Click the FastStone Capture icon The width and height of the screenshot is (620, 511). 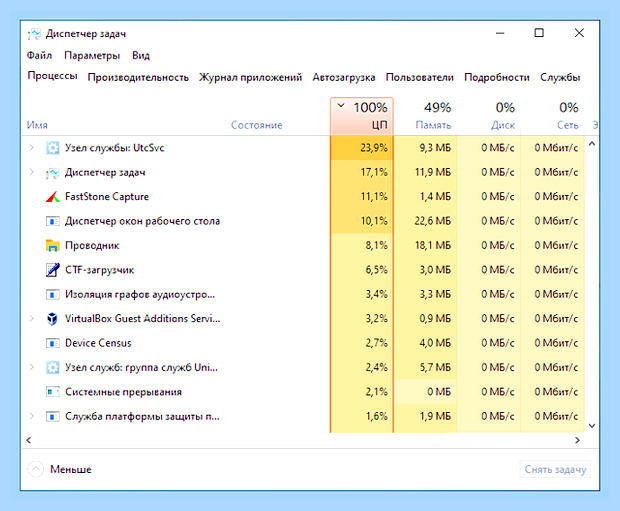[53, 197]
